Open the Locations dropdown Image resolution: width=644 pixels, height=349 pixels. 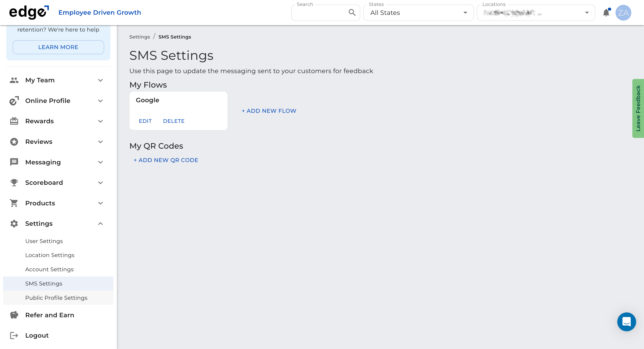click(x=536, y=13)
